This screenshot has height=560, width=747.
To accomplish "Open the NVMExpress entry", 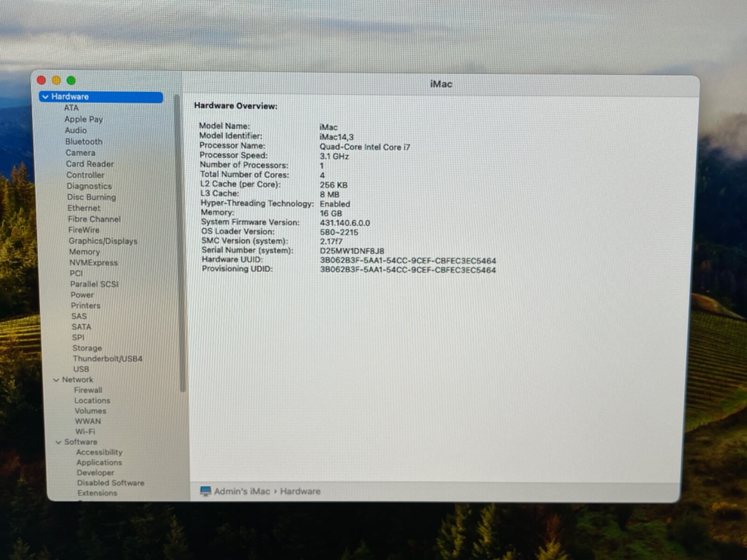I will 94,262.
